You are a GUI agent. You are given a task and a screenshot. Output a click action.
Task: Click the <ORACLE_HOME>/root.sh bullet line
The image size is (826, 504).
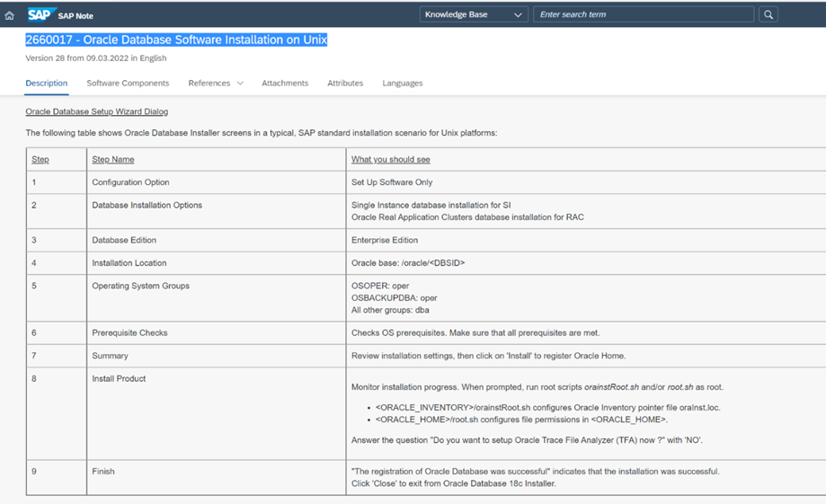521,420
